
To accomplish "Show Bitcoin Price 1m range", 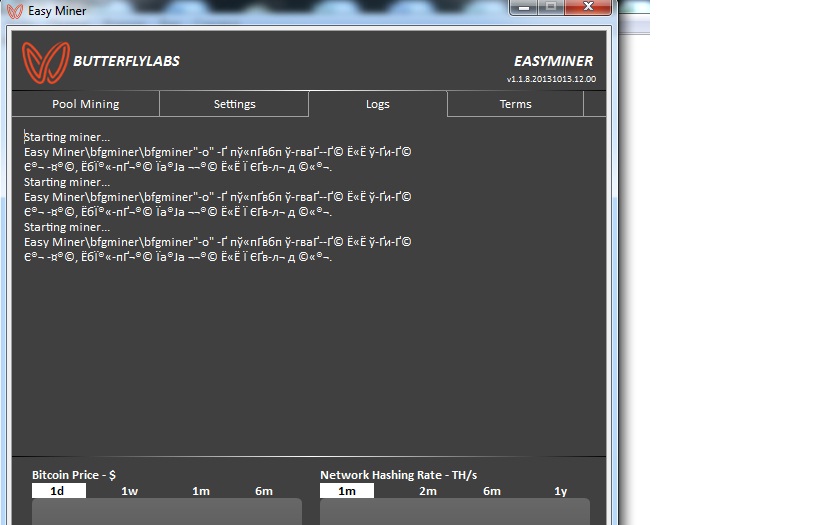I will click(x=201, y=491).
